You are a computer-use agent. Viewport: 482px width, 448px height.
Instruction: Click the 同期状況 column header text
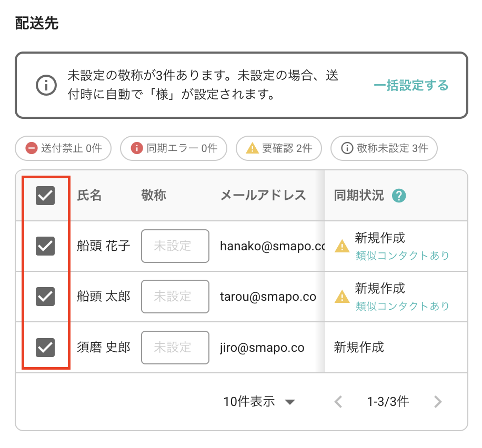[x=359, y=196]
